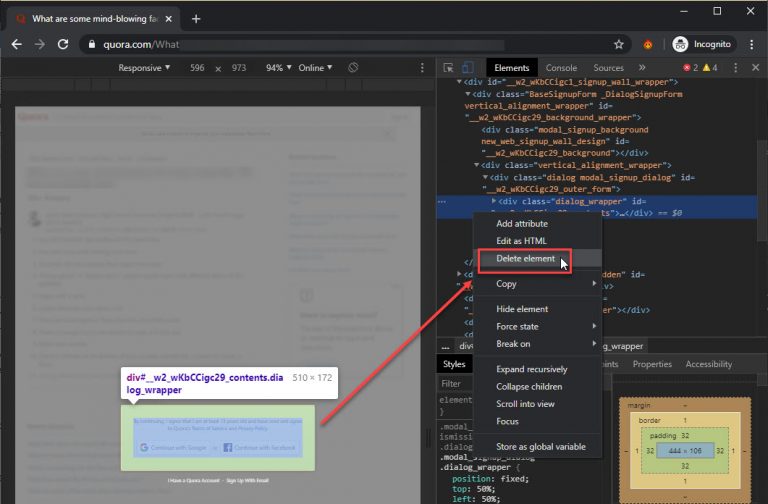
Task: Collapse the vertical_alignment_wrapper div node
Action: [476, 165]
